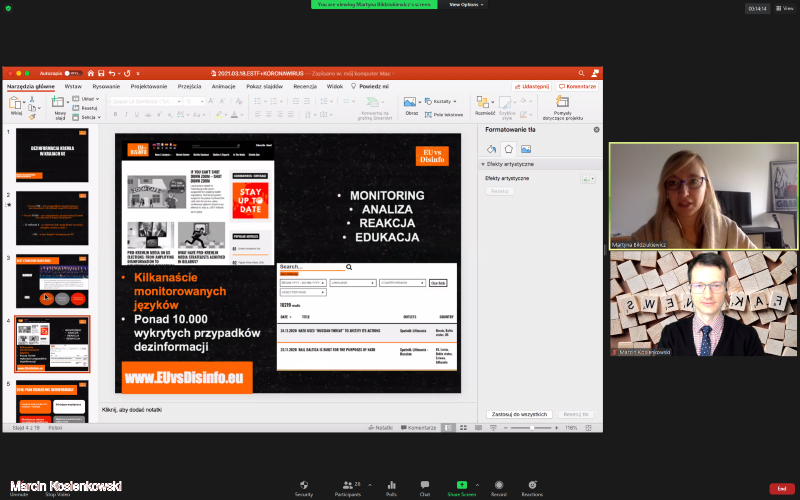800x500 pixels.
Task: Start recording with Record button
Action: click(x=499, y=486)
